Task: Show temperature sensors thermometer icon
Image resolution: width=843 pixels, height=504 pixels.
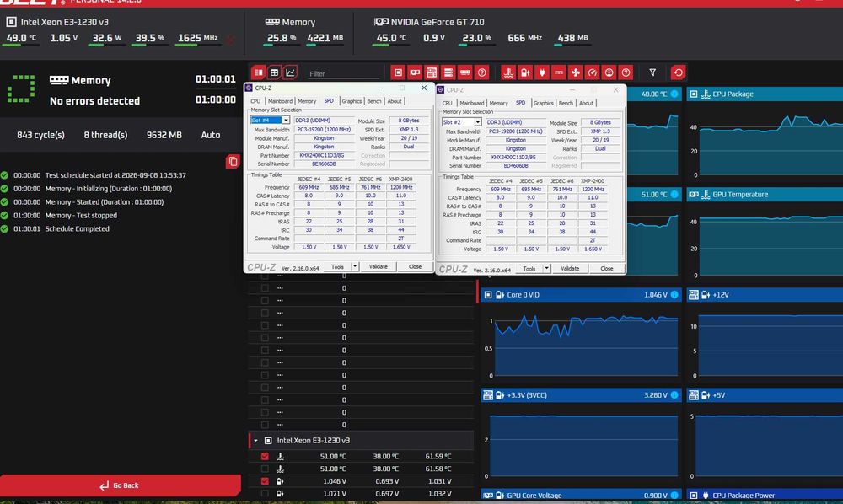Action: click(x=508, y=72)
